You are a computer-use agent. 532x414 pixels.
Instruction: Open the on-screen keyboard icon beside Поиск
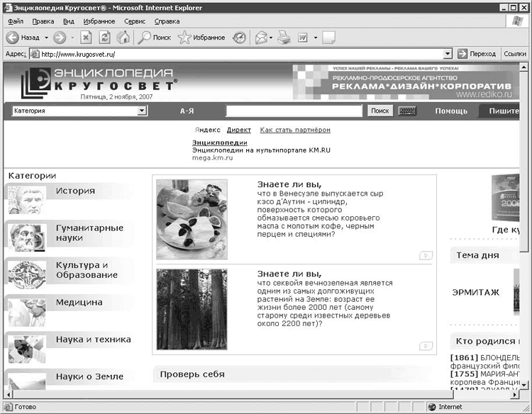click(407, 111)
